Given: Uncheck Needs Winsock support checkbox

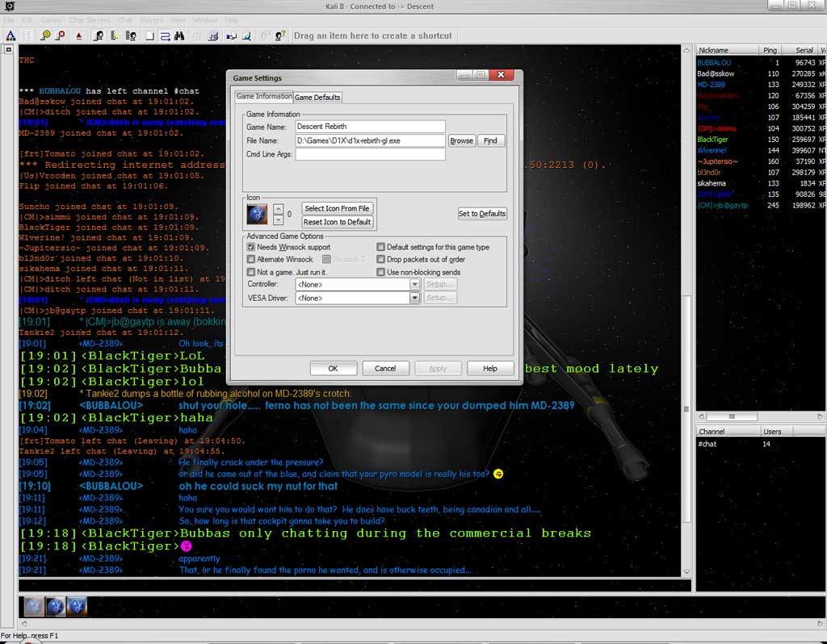Looking at the screenshot, I should [251, 247].
